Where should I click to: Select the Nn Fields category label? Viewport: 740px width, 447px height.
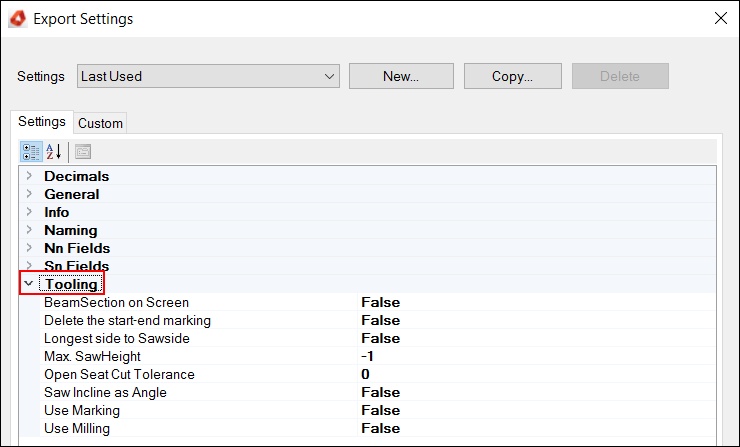coord(77,248)
